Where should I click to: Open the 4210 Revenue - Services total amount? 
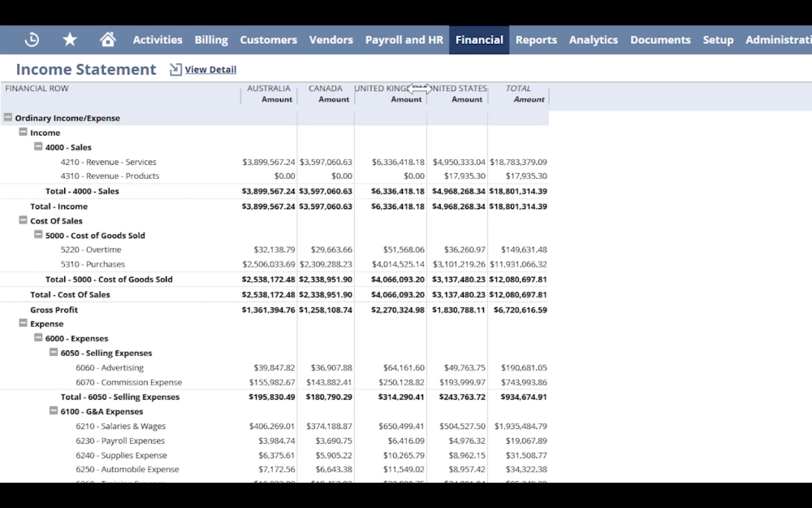click(518, 162)
